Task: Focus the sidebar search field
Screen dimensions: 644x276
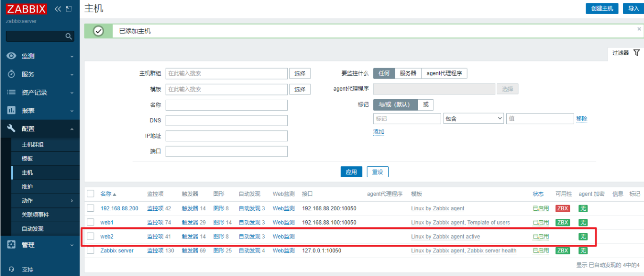Action: click(x=40, y=36)
